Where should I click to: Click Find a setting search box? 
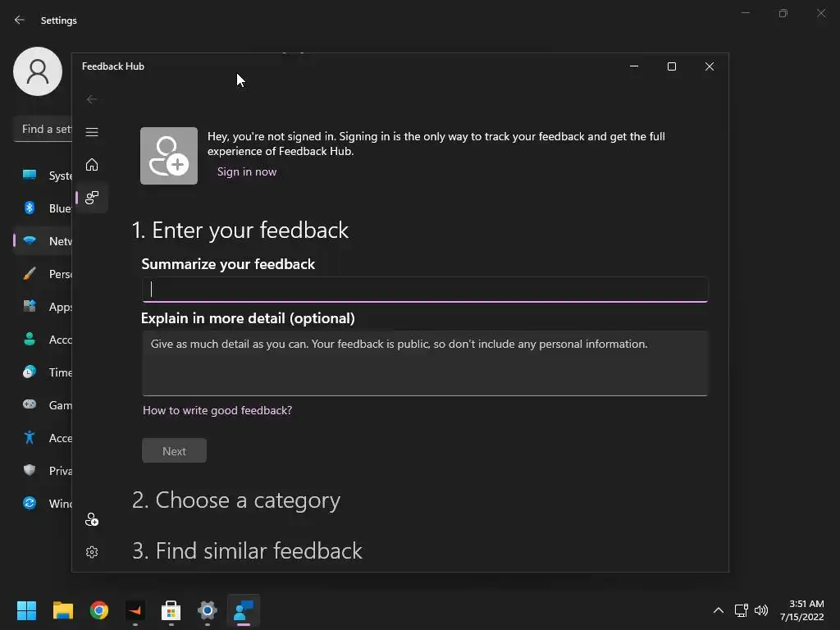click(43, 129)
